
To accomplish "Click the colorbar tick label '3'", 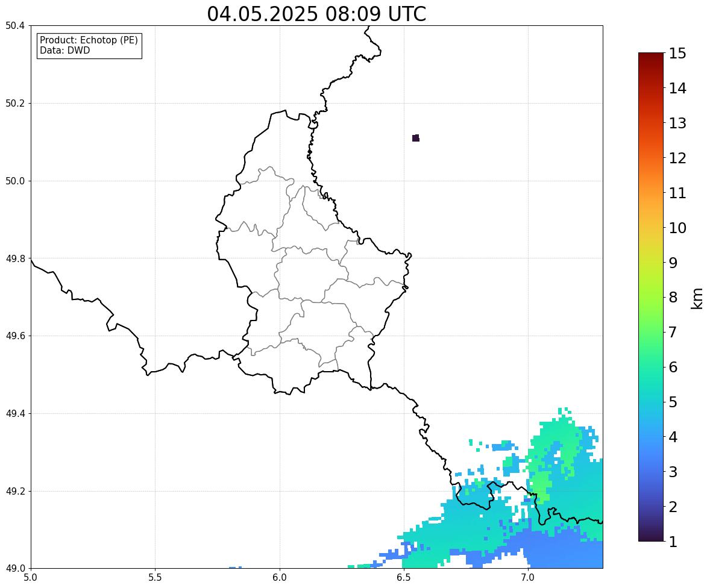I will (673, 472).
